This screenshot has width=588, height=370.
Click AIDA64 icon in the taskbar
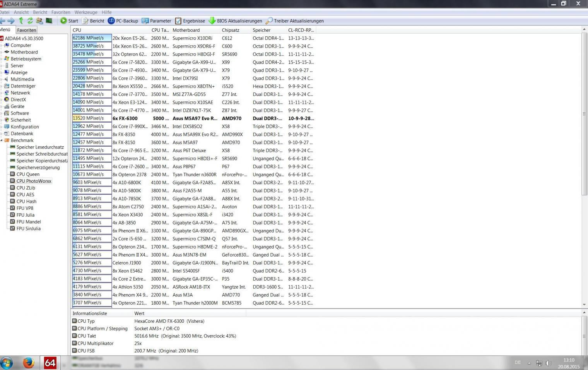point(50,363)
